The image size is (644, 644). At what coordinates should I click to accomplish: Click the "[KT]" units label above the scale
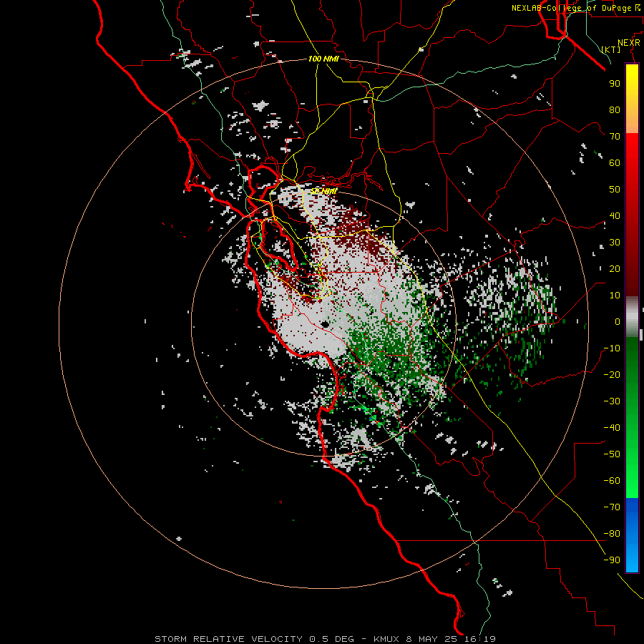[611, 49]
